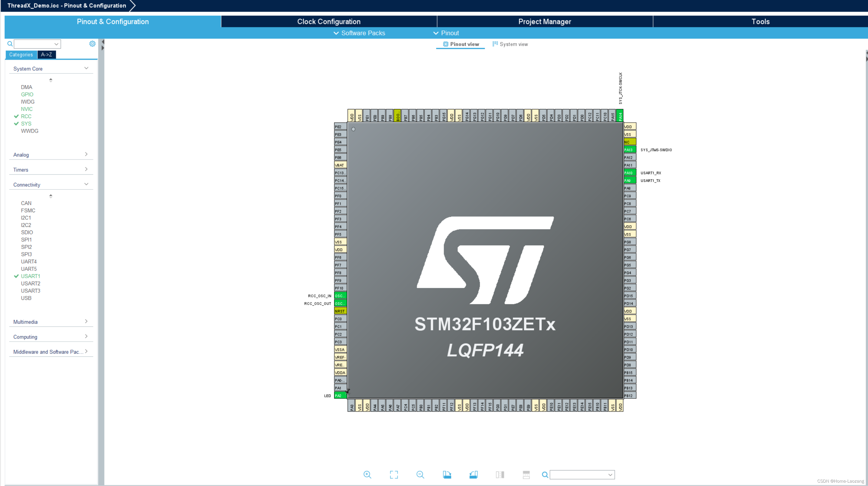The width and height of the screenshot is (868, 486).
Task: Click the pin search magnifier icon at bottom
Action: click(x=544, y=475)
